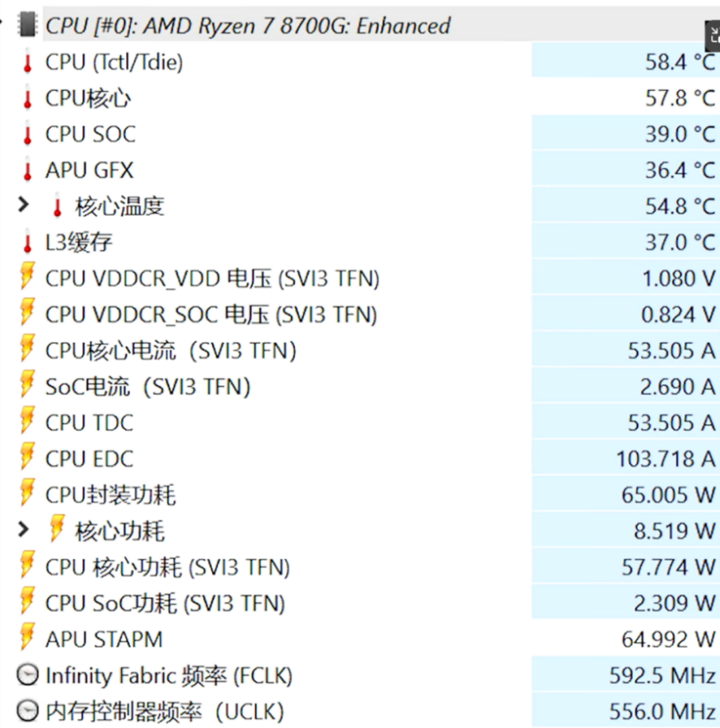
Task: Click the 0.824 V voltage value
Action: click(x=678, y=315)
